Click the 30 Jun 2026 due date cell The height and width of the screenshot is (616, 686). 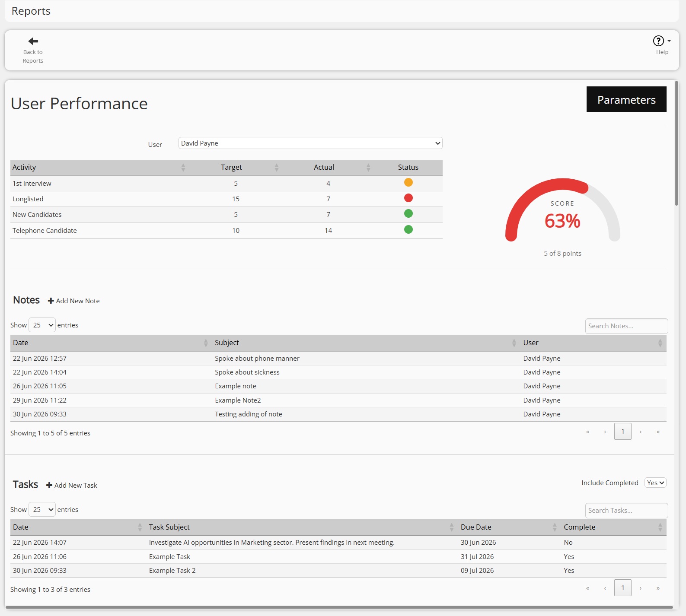tap(478, 543)
